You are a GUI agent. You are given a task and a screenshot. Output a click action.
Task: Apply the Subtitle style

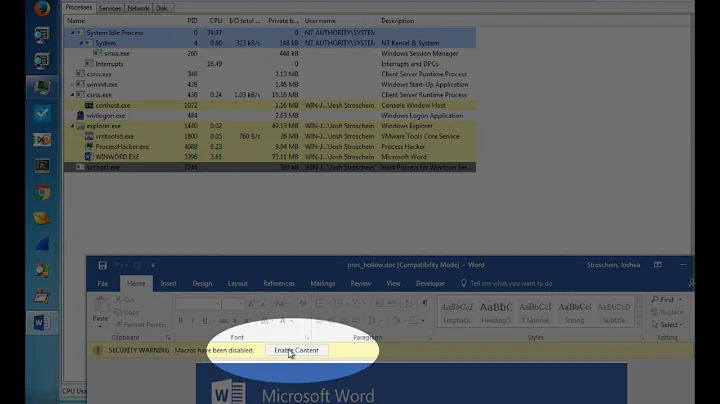point(614,313)
